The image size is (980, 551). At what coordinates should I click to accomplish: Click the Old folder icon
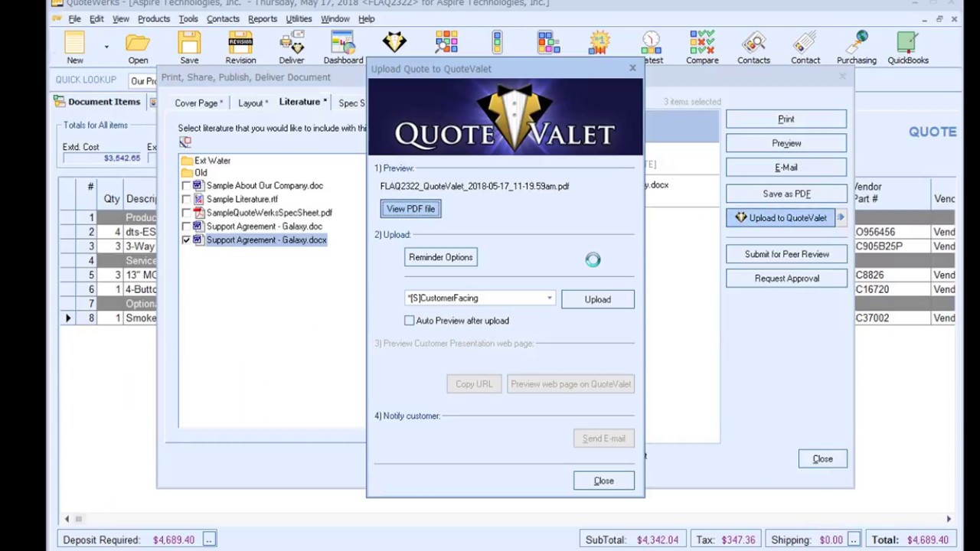click(187, 173)
